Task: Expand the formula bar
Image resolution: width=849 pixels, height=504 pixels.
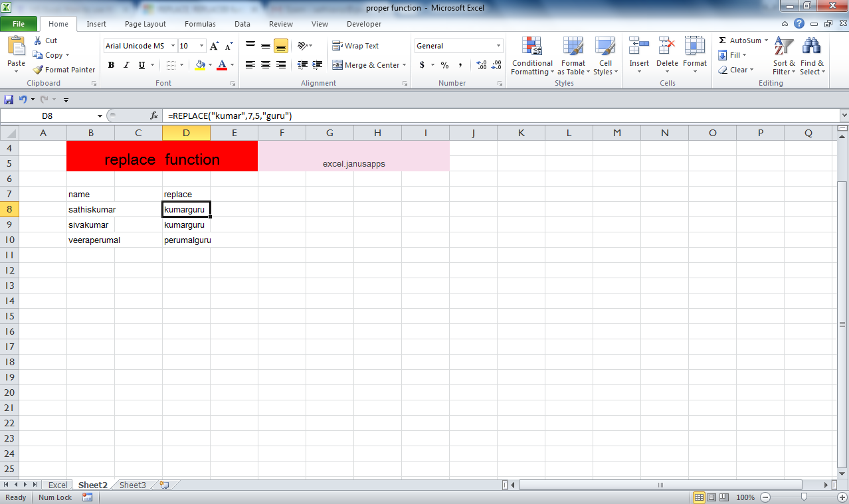Action: coord(843,116)
